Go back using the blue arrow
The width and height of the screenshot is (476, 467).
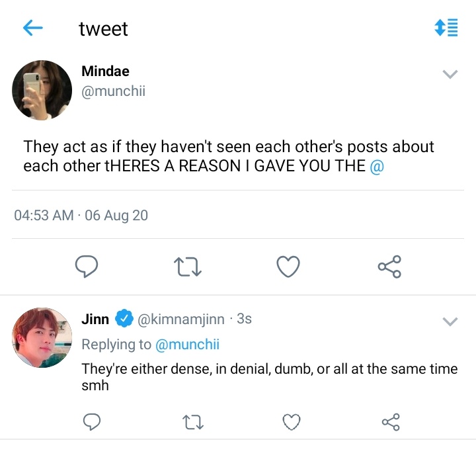33,28
